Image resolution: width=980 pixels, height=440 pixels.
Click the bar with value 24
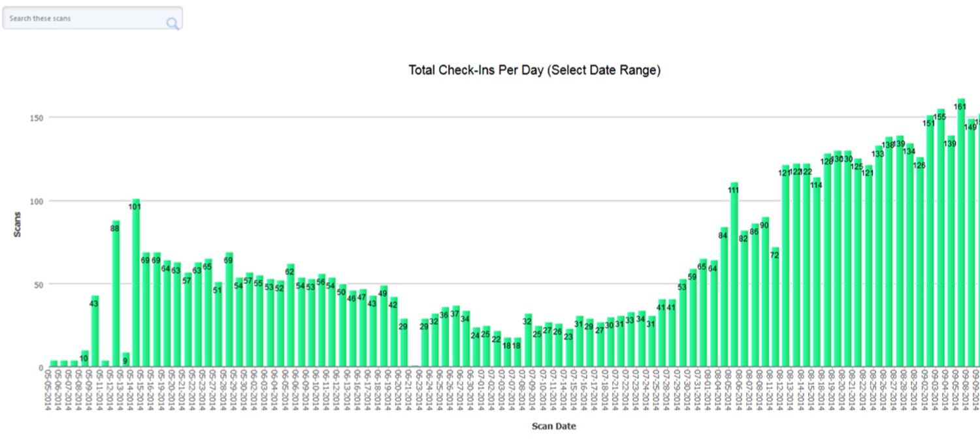coord(476,347)
